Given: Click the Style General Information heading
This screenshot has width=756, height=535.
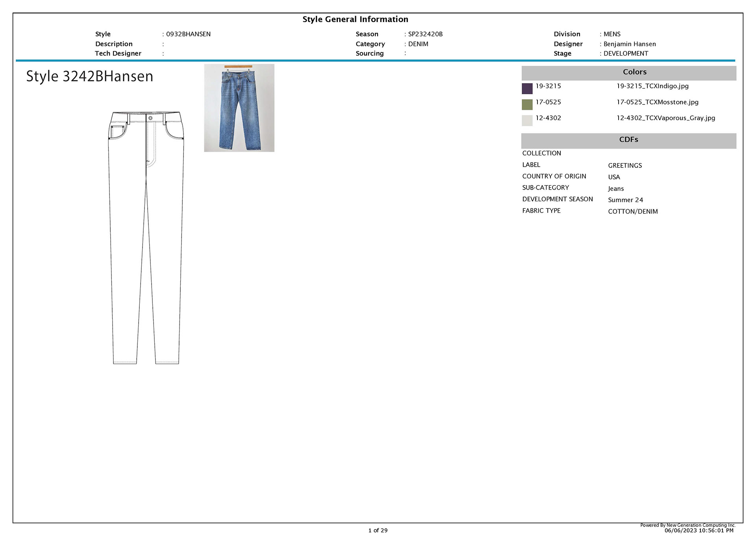Looking at the screenshot, I should 355,19.
